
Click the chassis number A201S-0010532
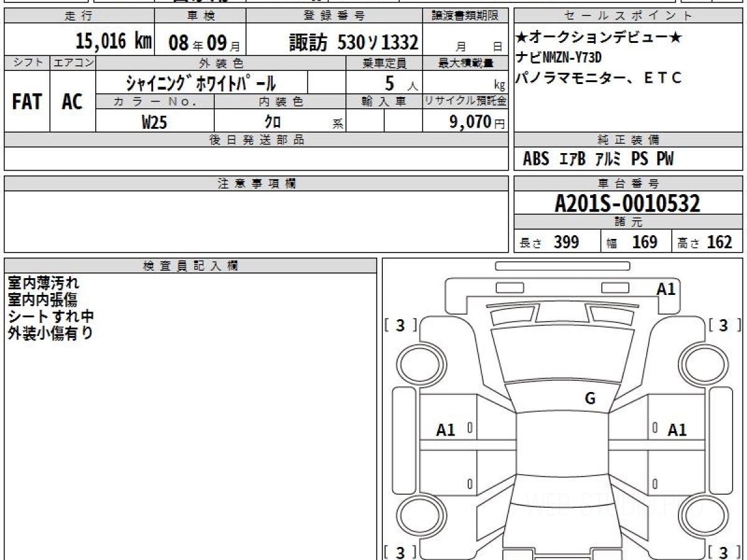[627, 203]
